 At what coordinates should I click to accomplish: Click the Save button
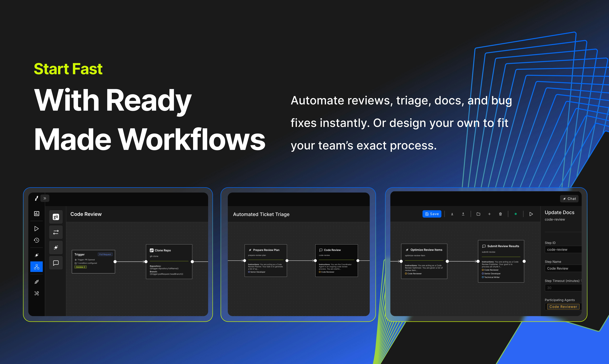[432, 214]
